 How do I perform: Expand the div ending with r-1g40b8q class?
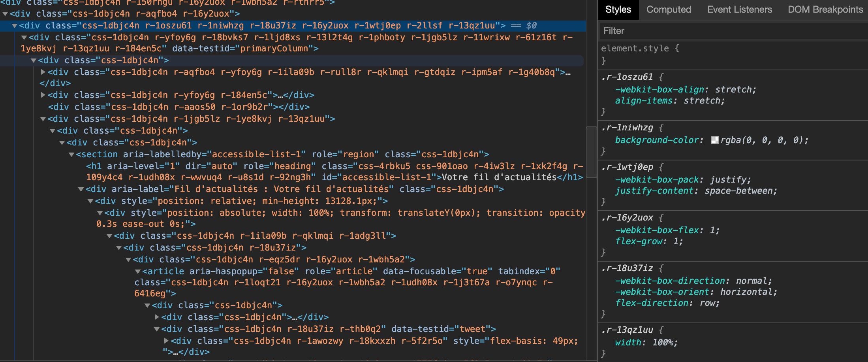tap(43, 72)
